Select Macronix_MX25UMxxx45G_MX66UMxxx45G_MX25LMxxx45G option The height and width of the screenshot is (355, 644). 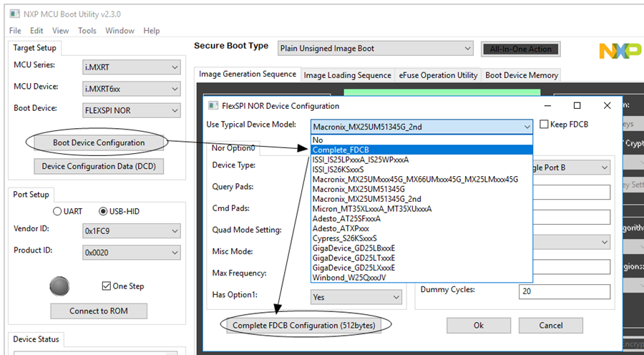[421, 180]
